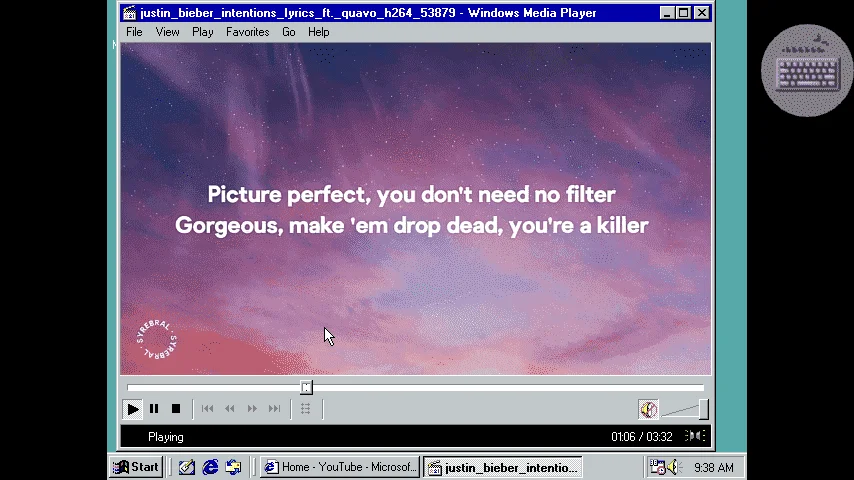Open the Play menu
This screenshot has width=854, height=480.
pyautogui.click(x=203, y=32)
